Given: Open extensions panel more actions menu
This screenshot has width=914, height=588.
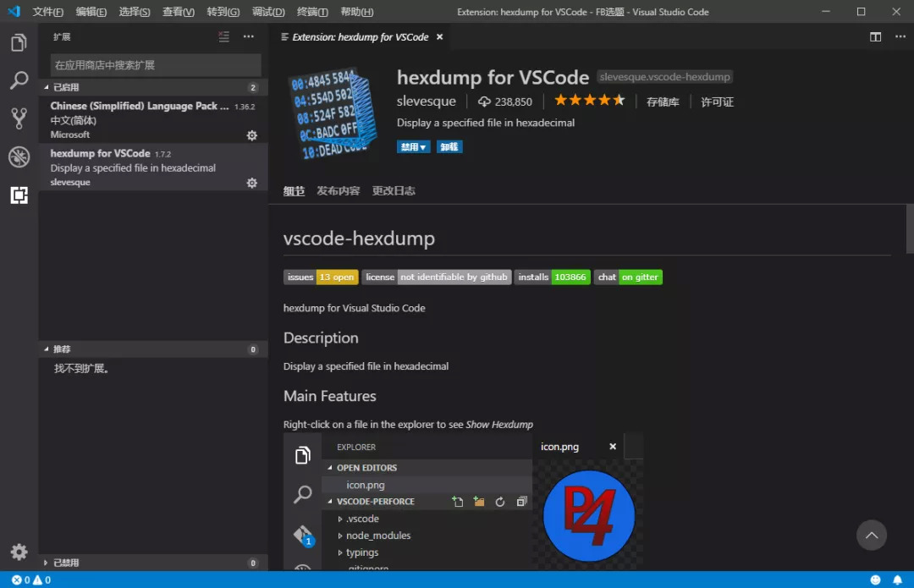Looking at the screenshot, I should click(x=249, y=36).
